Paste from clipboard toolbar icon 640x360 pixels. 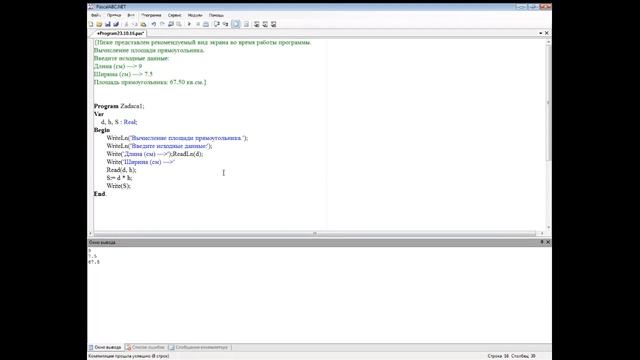[x=143, y=24]
